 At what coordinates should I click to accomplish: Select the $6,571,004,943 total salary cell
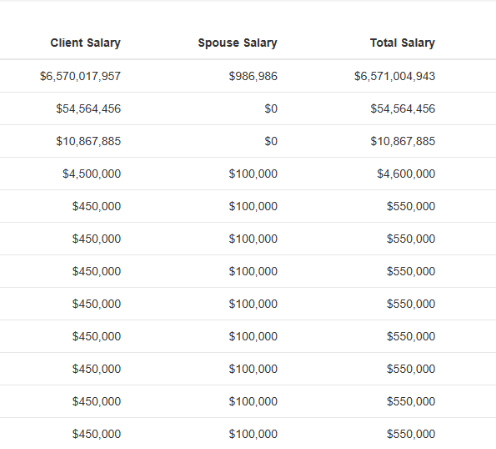395,76
